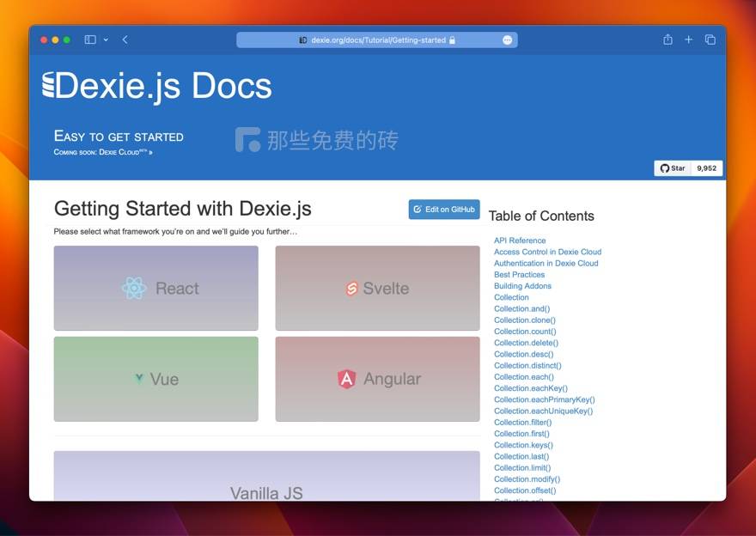Open Collection.and() link
This screenshot has width=756, height=536.
pos(521,308)
